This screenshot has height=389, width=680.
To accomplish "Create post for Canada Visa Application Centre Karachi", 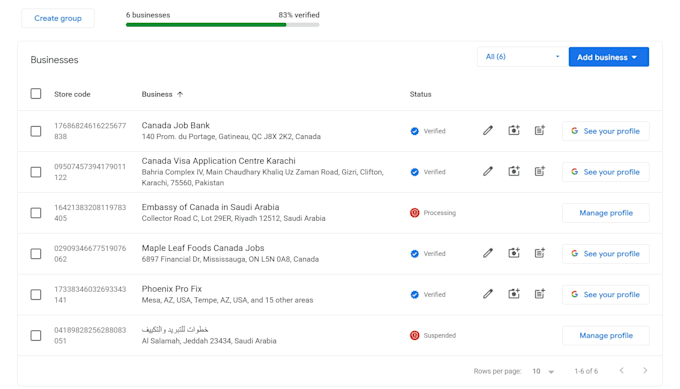I will [x=539, y=171].
